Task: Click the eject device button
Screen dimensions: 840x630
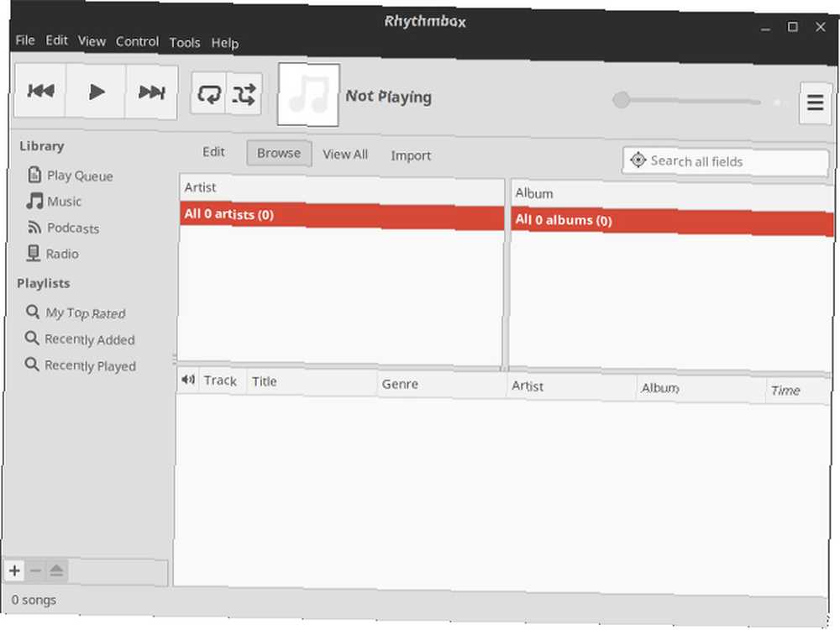Action: tap(56, 571)
